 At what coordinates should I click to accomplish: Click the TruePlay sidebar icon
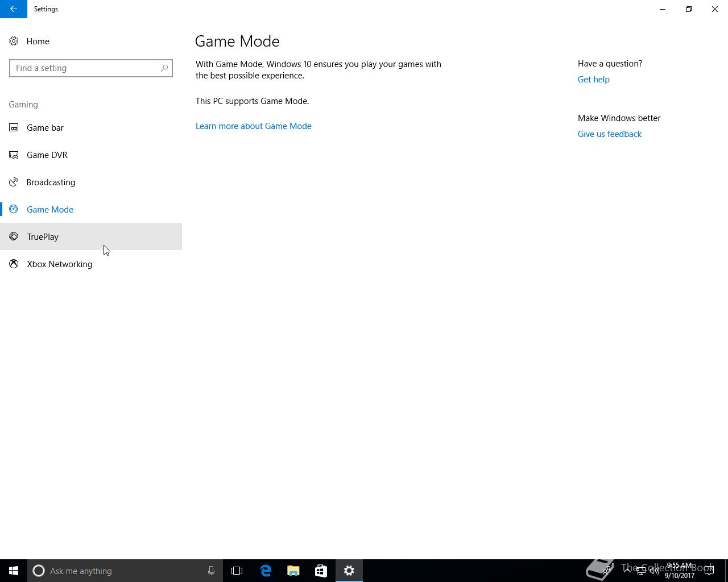14,236
